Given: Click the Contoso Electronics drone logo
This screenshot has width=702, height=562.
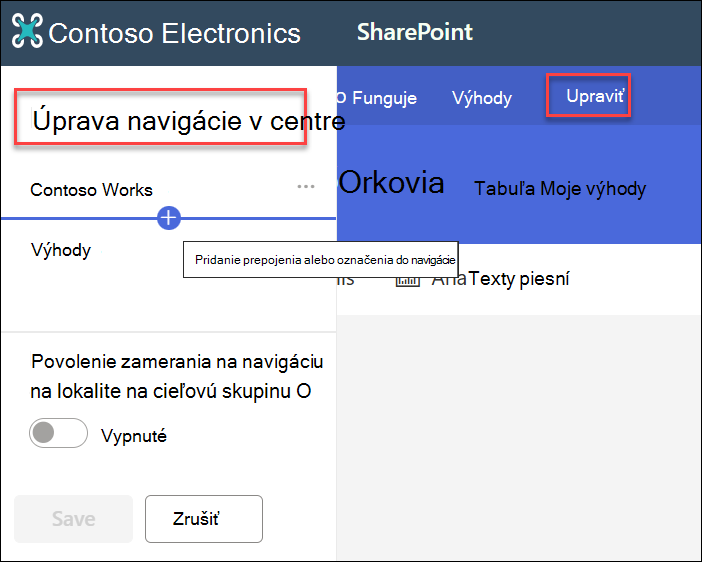Looking at the screenshot, I should (27, 30).
